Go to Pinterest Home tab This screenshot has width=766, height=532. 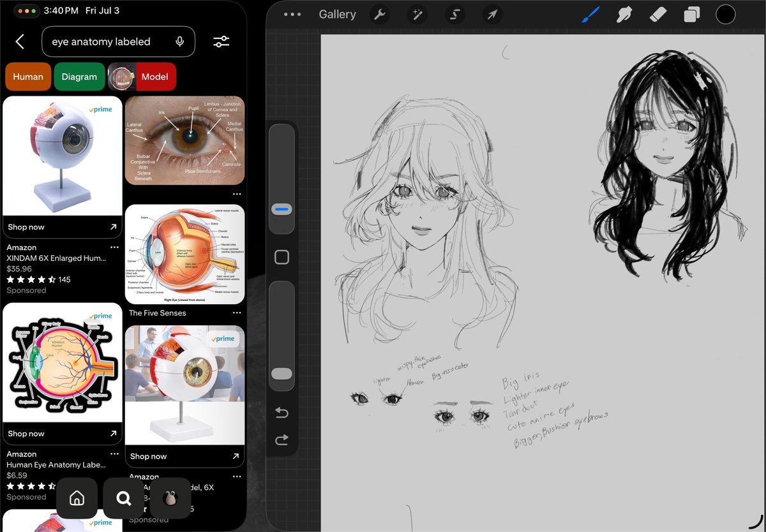tap(77, 498)
